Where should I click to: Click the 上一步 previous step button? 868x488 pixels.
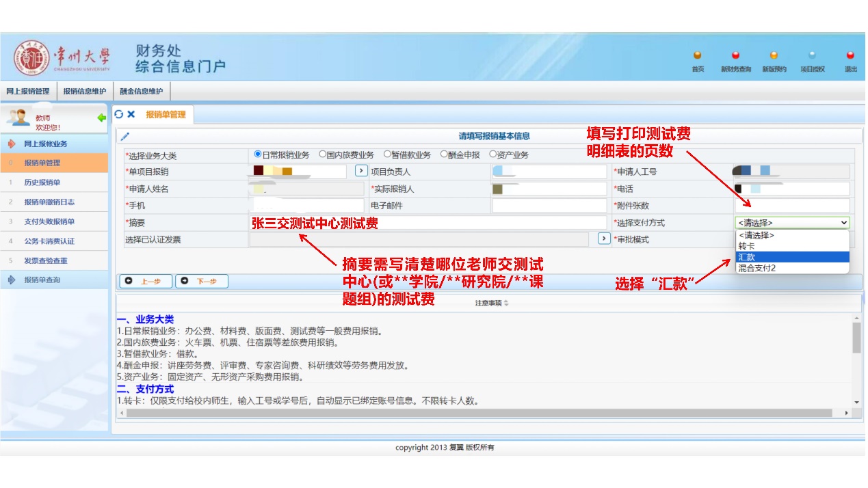[x=146, y=281]
